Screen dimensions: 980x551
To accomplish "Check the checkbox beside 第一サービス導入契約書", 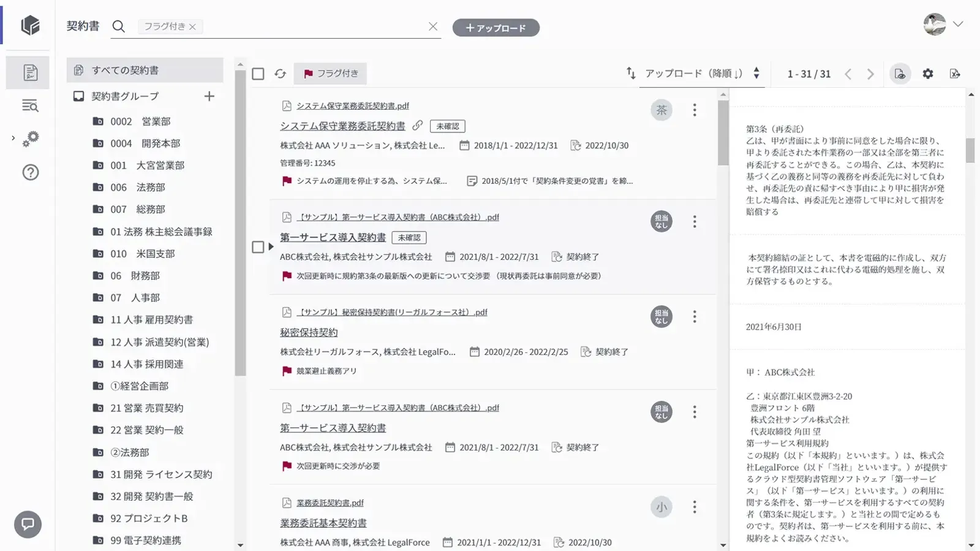I will (x=258, y=247).
